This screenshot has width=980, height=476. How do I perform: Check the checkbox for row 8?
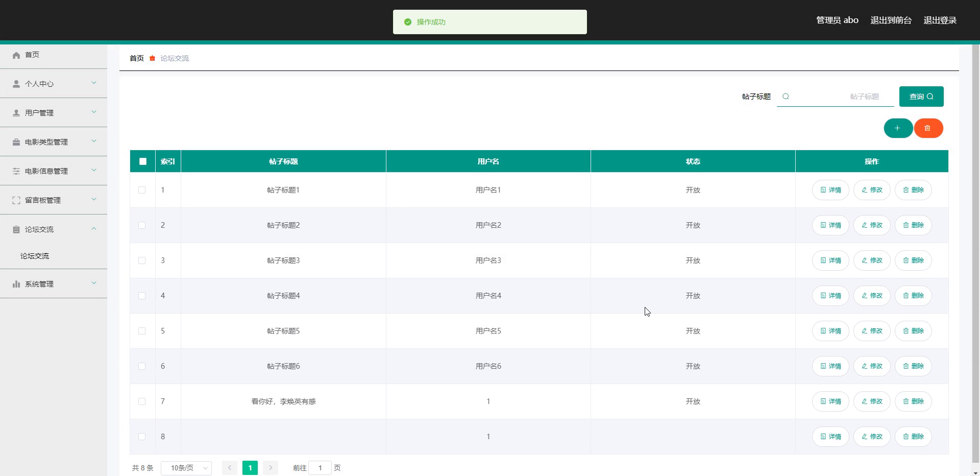(x=142, y=437)
